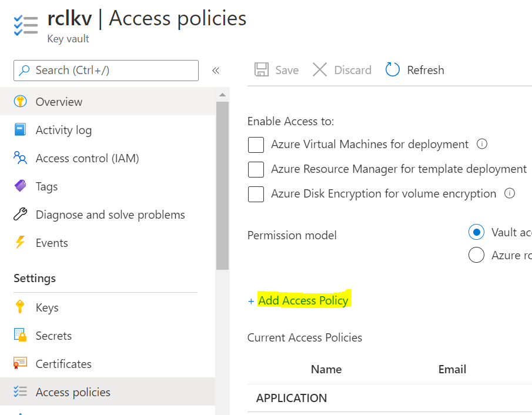The width and height of the screenshot is (532, 415).
Task: Click the Access policies header checklist icon
Action: pos(26,25)
